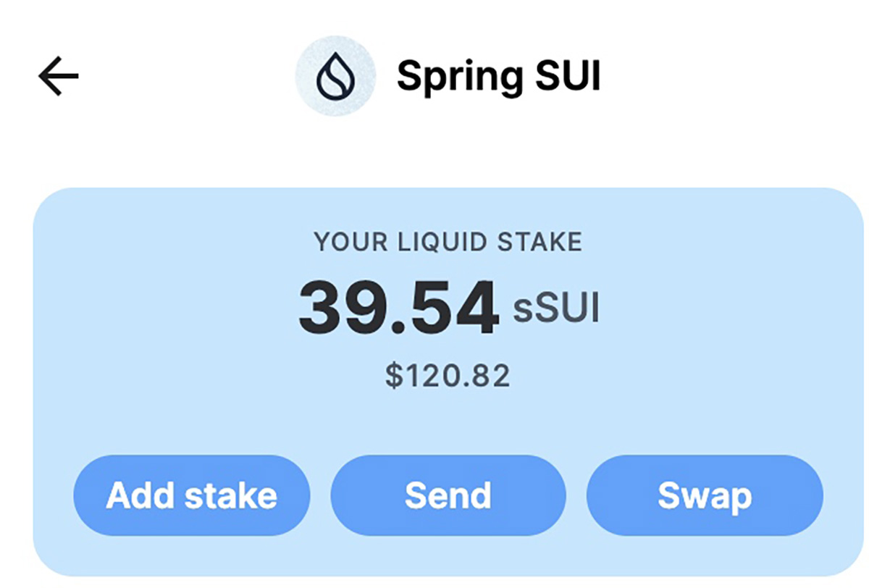The width and height of the screenshot is (869, 588).
Task: Tap the Add stake button
Action: coord(192,496)
